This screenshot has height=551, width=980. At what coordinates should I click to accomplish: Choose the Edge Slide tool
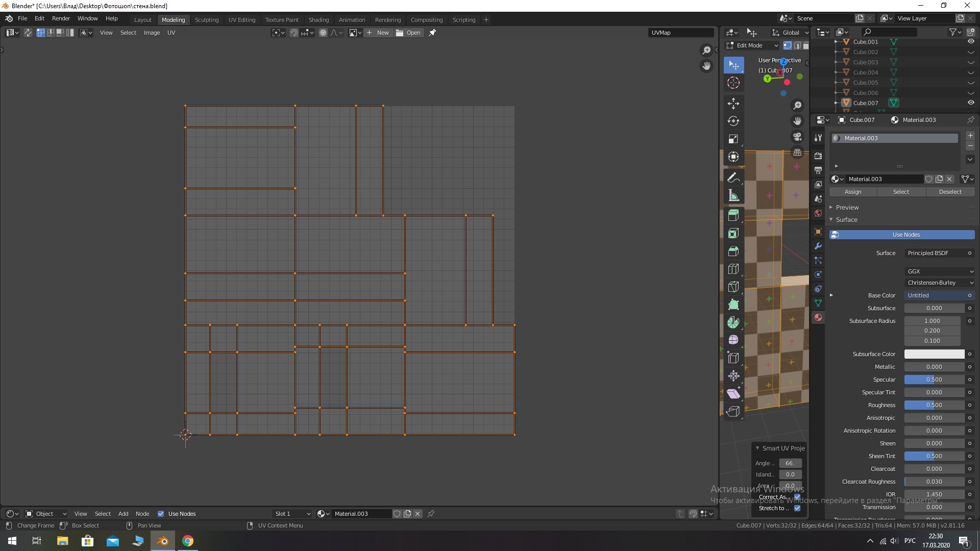pos(733,358)
